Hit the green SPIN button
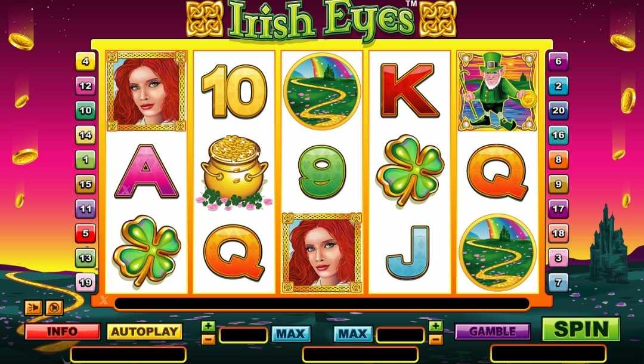This screenshot has height=364, width=644. (581, 329)
